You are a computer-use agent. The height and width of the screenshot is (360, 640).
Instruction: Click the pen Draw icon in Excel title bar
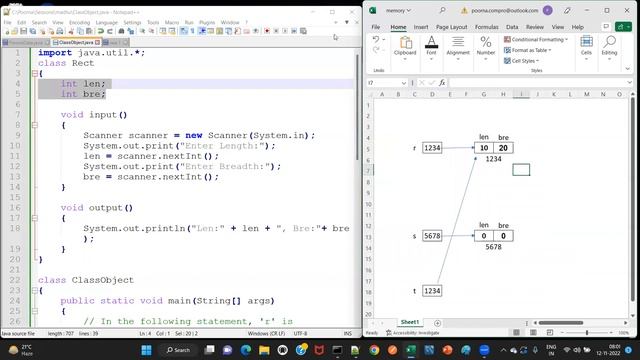point(567,11)
